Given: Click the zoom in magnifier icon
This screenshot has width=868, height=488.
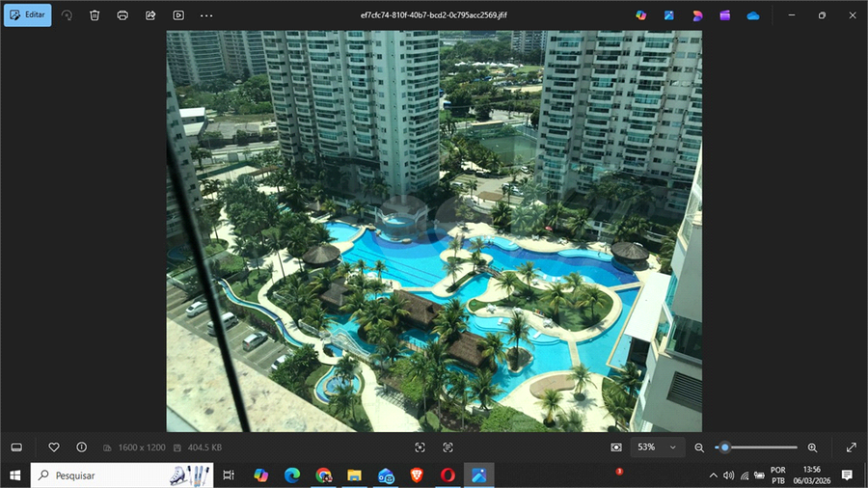Looking at the screenshot, I should point(812,447).
